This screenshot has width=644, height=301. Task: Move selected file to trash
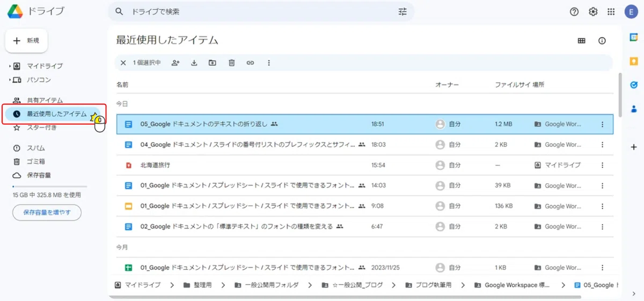point(231,63)
